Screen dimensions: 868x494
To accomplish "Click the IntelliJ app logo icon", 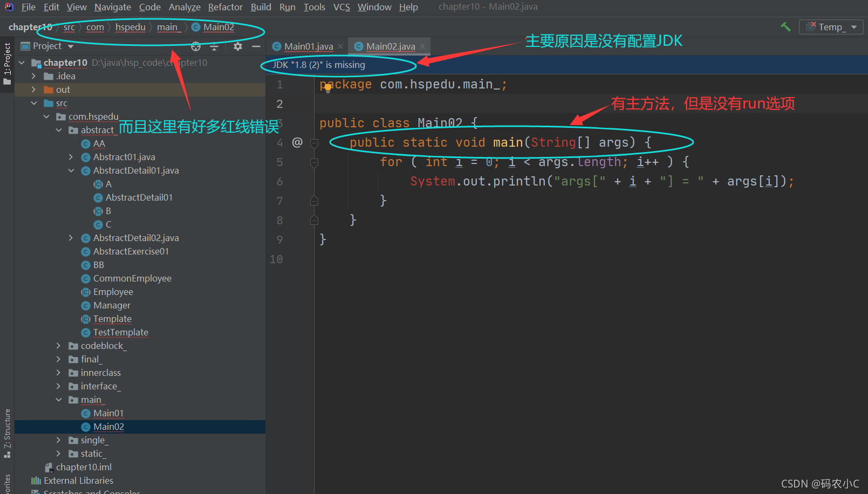I will coord(9,7).
